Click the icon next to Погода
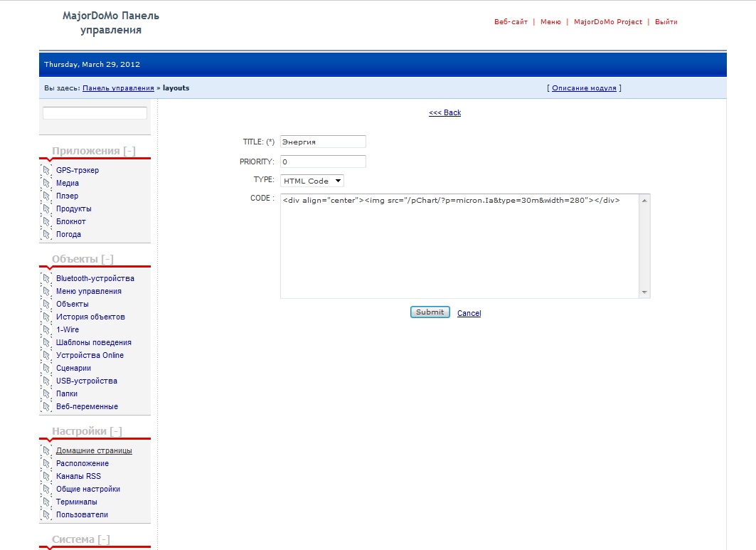This screenshot has width=756, height=550. point(47,235)
